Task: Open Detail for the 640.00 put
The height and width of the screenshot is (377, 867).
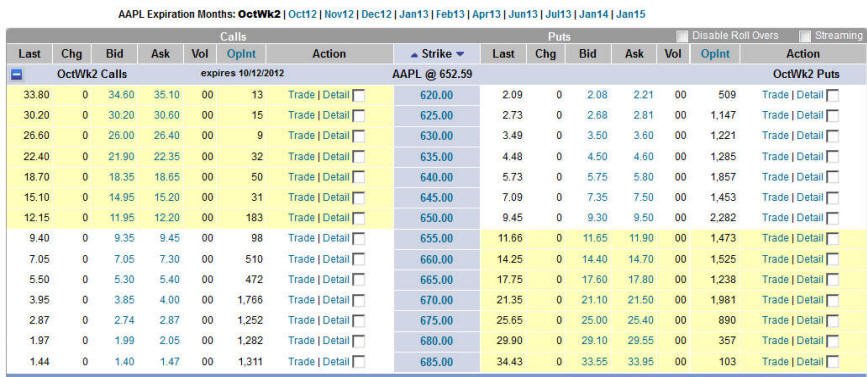Action: (x=810, y=177)
